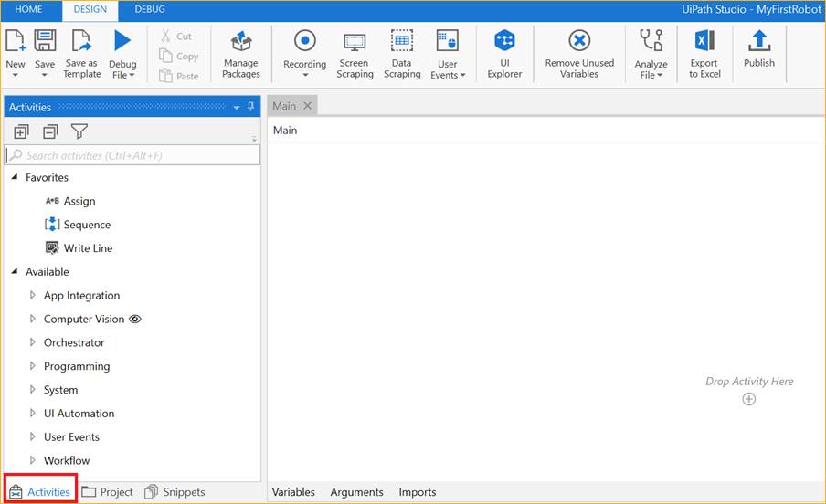Image resolution: width=826 pixels, height=504 pixels.
Task: Open Activities panel options dropdown arrow
Action: pyautogui.click(x=237, y=108)
